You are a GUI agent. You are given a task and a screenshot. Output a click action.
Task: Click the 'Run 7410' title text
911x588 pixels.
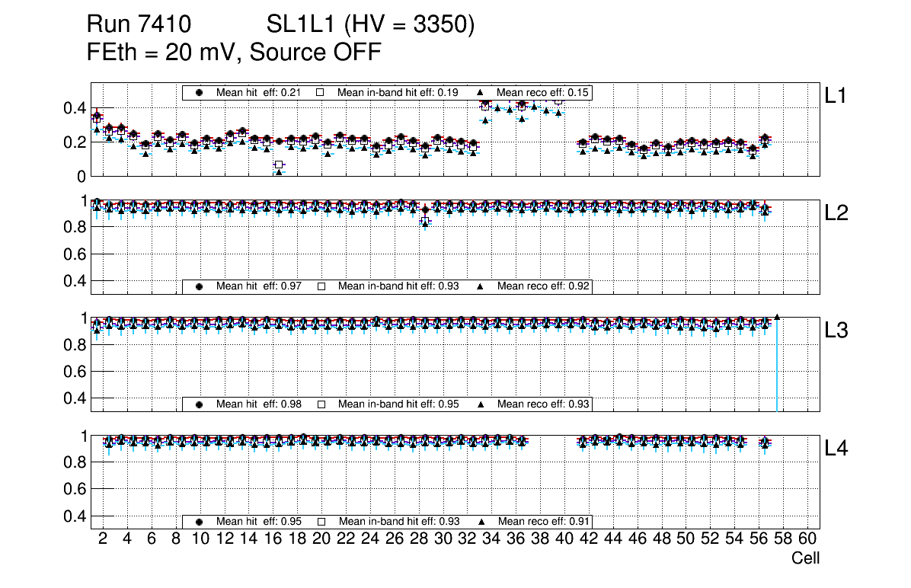pos(137,25)
